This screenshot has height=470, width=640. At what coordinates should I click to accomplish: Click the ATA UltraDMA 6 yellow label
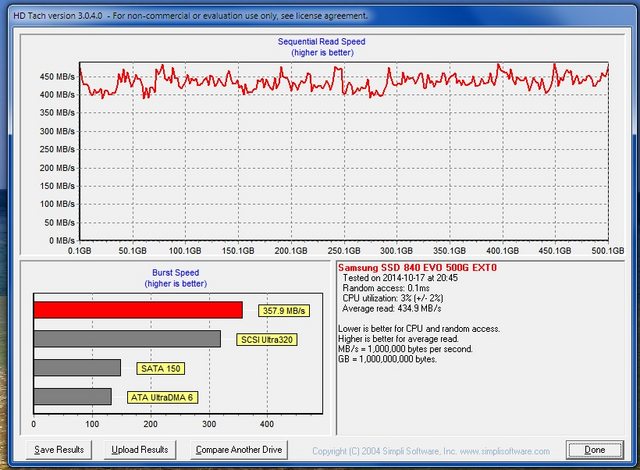tap(163, 397)
